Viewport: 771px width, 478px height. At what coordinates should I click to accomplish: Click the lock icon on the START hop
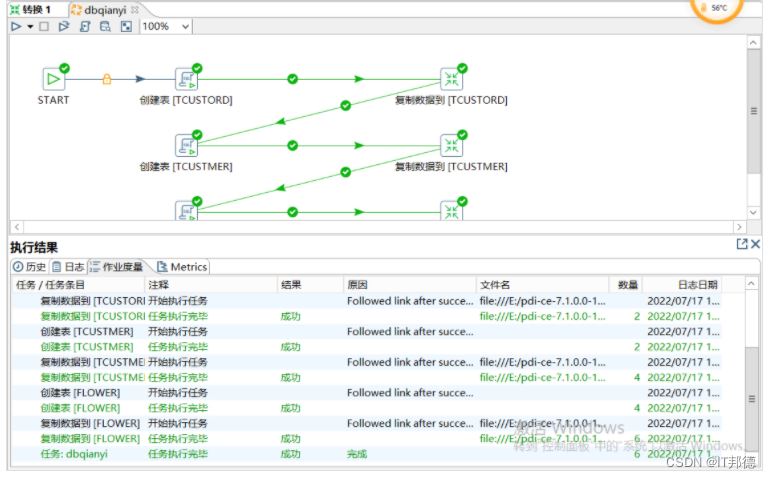coord(107,79)
